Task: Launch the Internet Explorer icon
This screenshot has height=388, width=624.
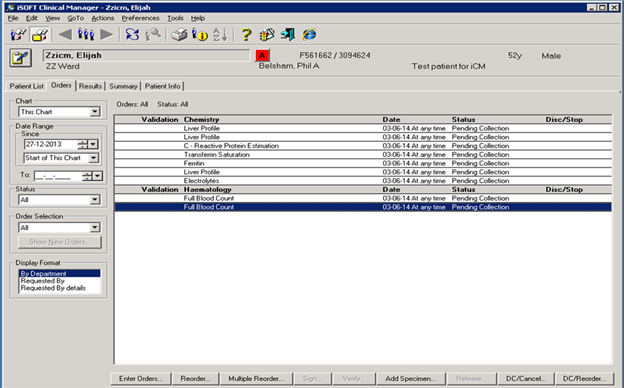Action: click(309, 35)
